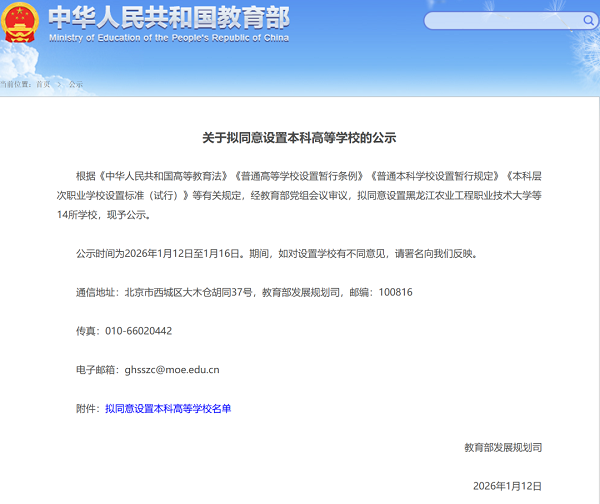
Task: Click the 传真 label
Action: tap(88, 331)
